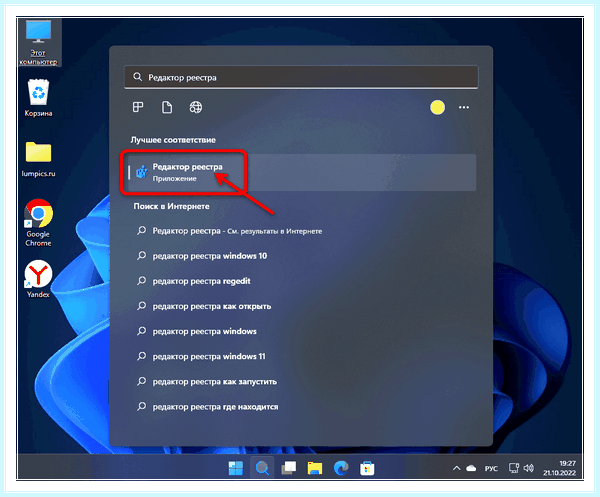Image resolution: width=600 pixels, height=497 pixels.
Task: Select suggestion "редактор реестра regedit"
Action: [x=201, y=281]
